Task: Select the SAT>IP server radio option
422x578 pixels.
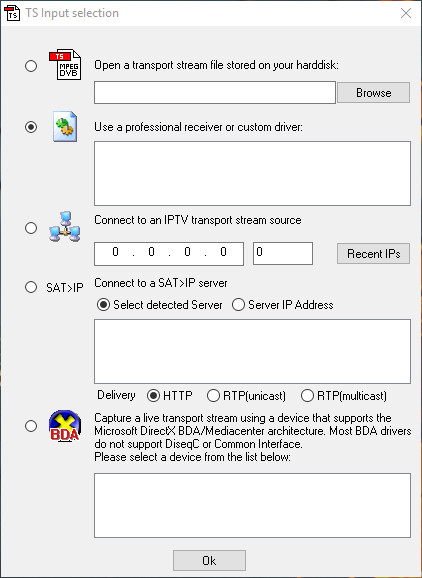Action: [x=31, y=287]
